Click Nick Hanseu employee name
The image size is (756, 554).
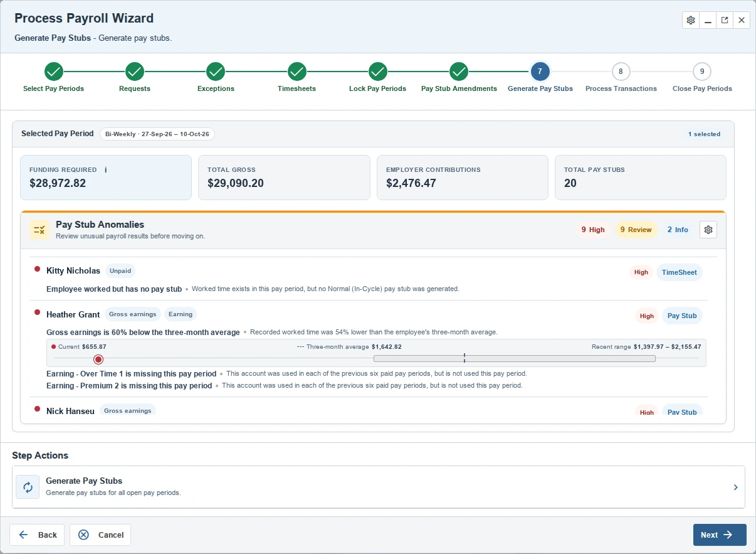point(70,411)
